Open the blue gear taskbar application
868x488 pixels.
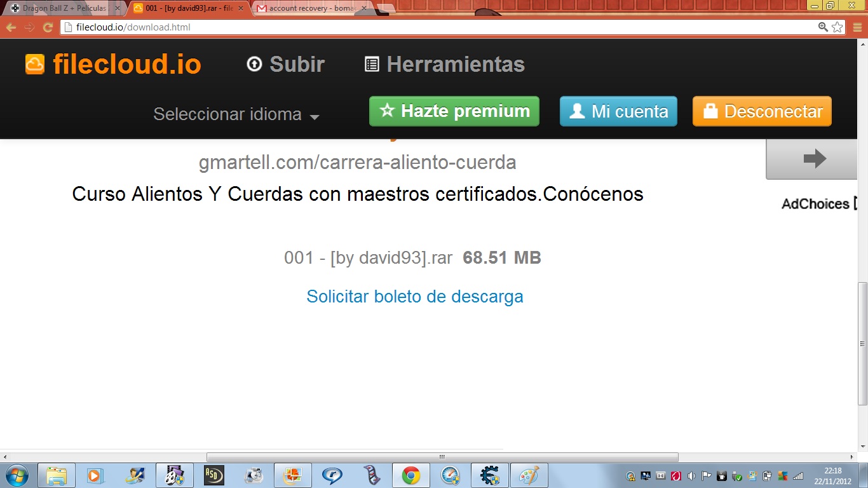[x=489, y=475]
